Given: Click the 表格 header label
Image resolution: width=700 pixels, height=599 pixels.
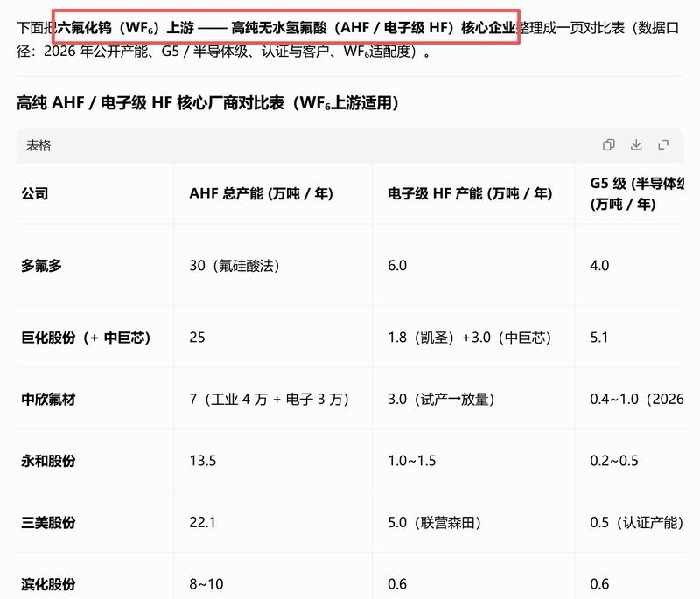Looking at the screenshot, I should (38, 145).
